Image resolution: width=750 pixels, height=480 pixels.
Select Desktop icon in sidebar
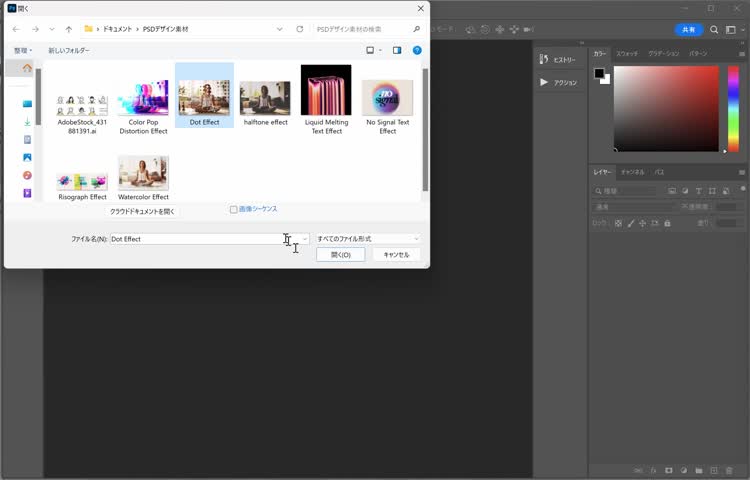pos(27,104)
